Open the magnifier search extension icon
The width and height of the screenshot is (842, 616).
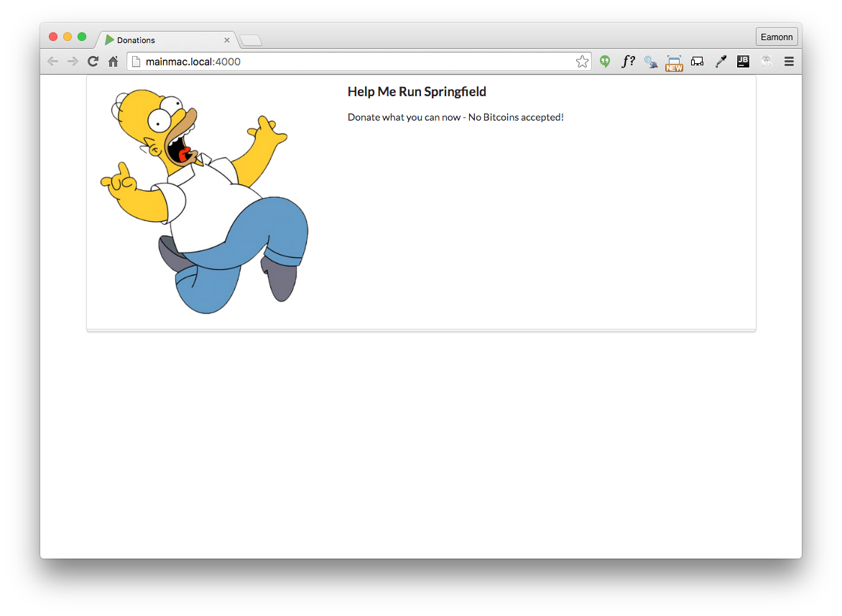[x=651, y=62]
